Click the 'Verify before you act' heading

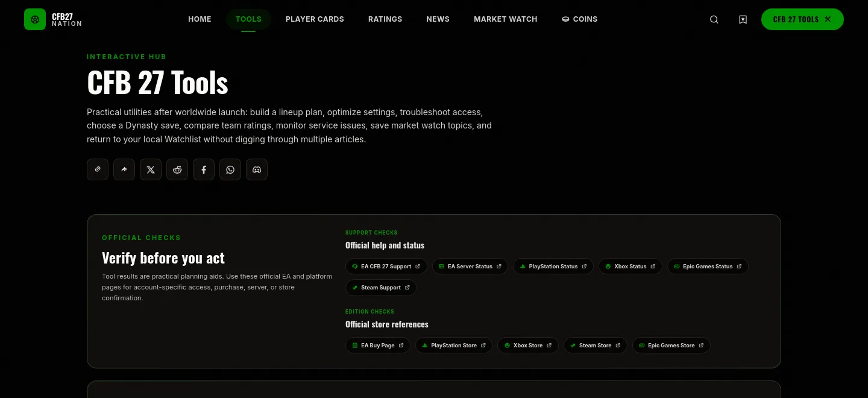point(163,258)
